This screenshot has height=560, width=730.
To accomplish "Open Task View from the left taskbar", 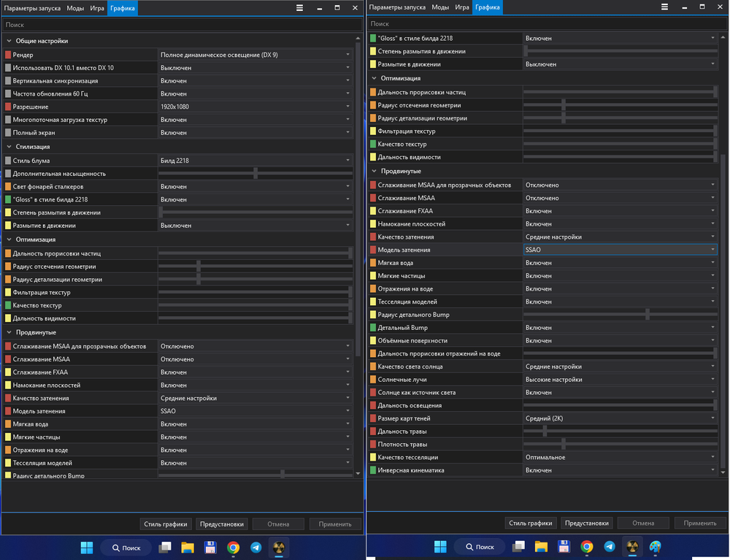I will tap(166, 547).
